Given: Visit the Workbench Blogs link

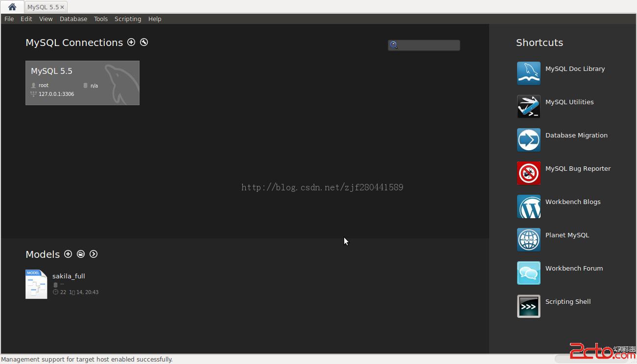Looking at the screenshot, I should (573, 202).
